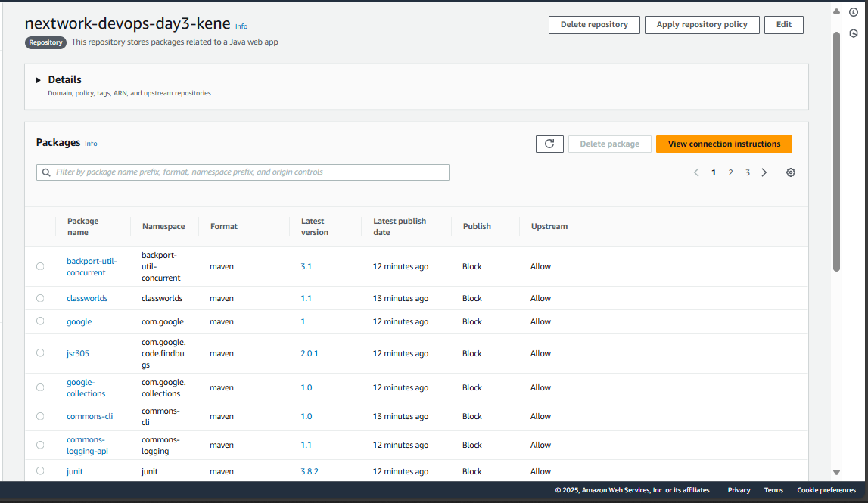Open google-collections package link
The height and width of the screenshot is (503, 868).
(x=86, y=388)
